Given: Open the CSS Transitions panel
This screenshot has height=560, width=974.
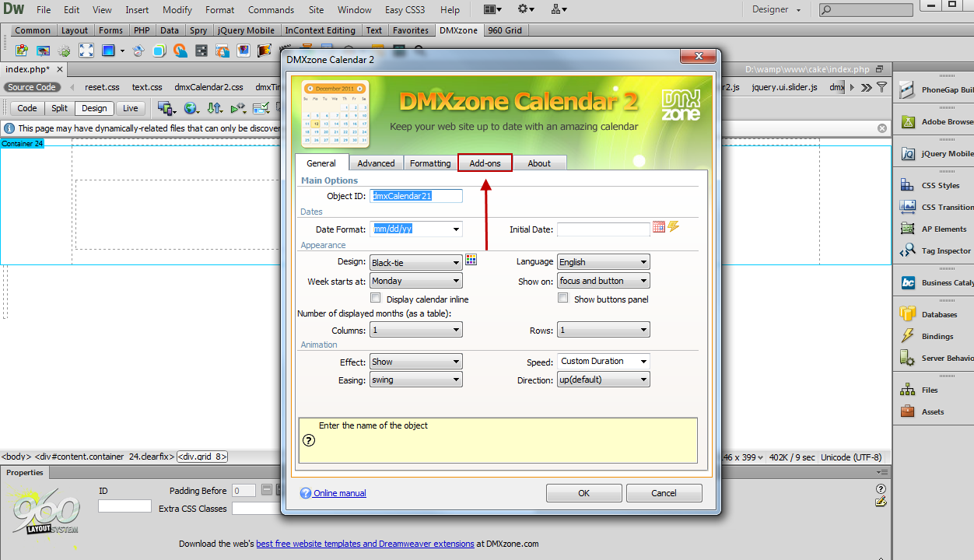Looking at the screenshot, I should [937, 207].
